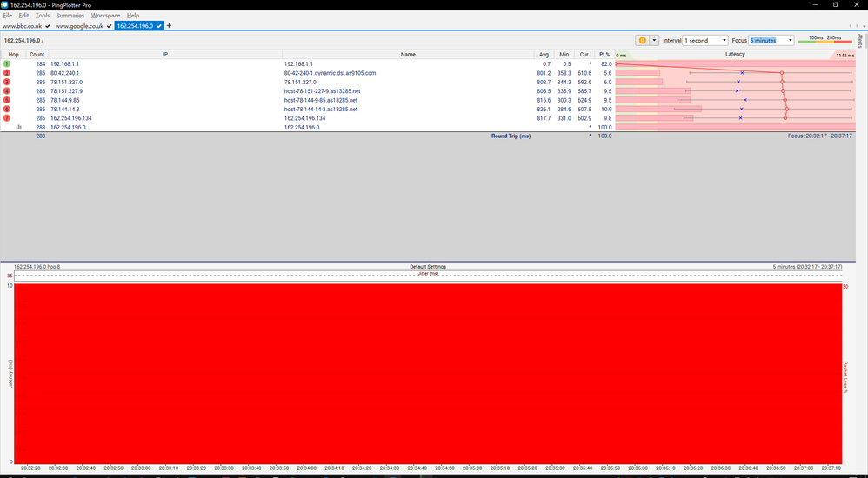Click the Round Trip (ms) summary label

click(x=511, y=136)
